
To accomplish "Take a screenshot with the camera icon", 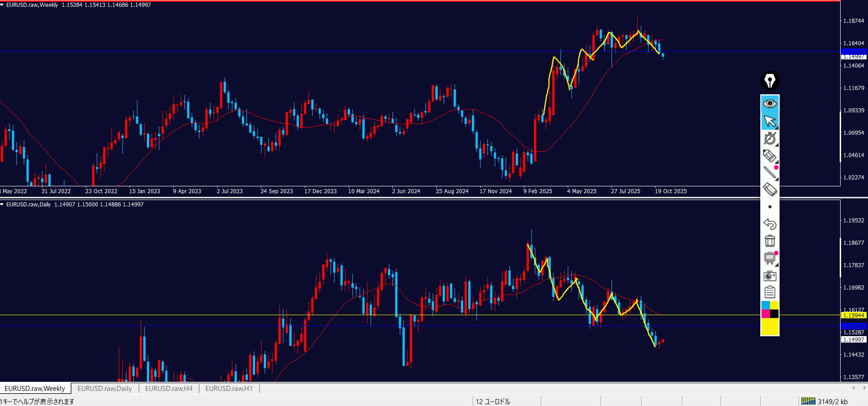I will pyautogui.click(x=769, y=275).
